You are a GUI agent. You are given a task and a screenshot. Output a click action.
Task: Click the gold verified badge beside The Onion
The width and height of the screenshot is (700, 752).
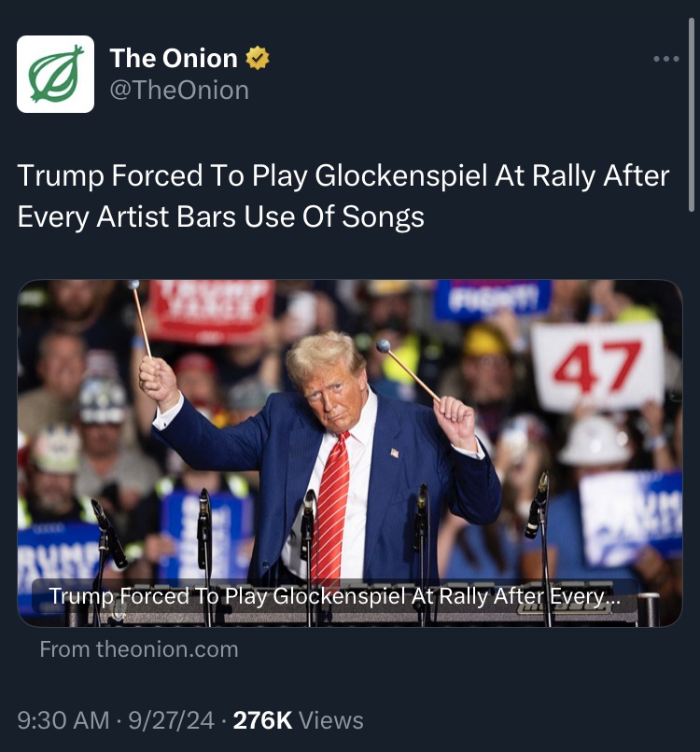258,58
